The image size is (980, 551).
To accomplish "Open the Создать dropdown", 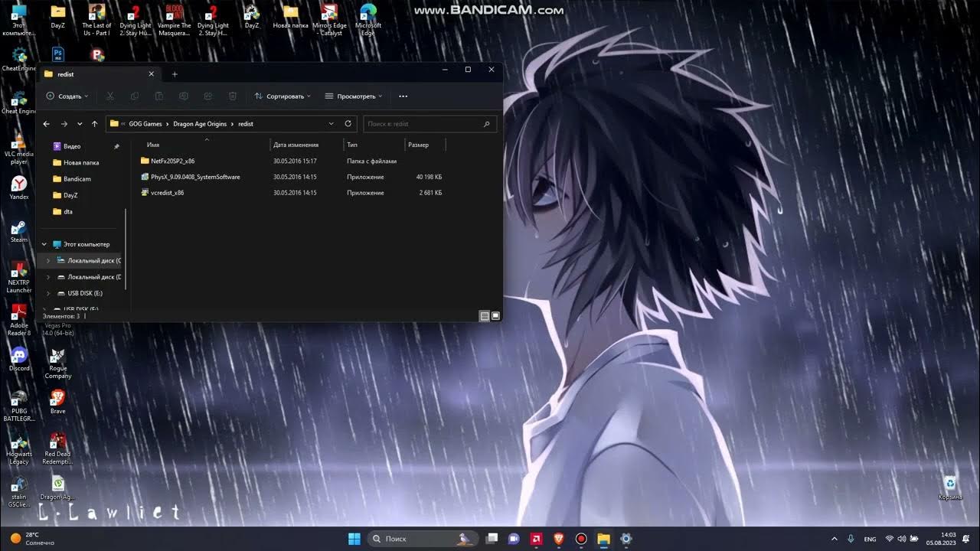I will (67, 96).
